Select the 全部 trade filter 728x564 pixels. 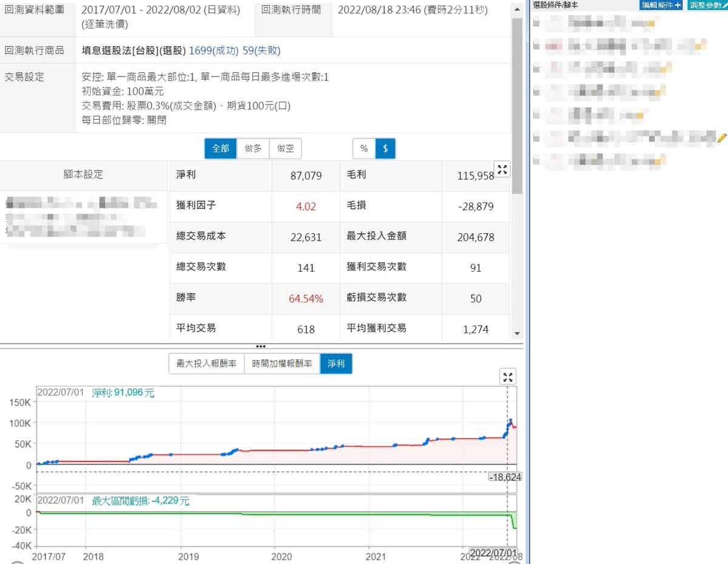[x=220, y=149]
